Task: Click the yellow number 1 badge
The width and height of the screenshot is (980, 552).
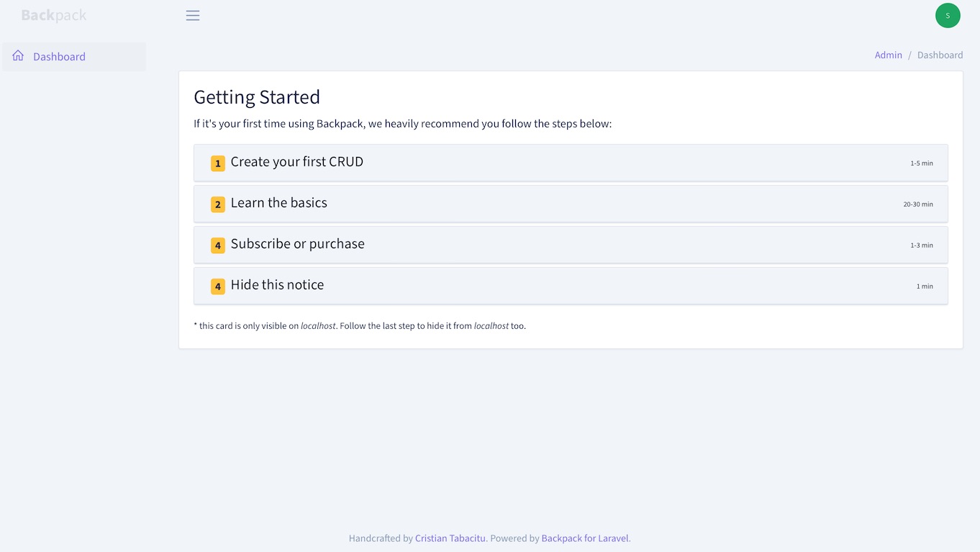Action: [218, 163]
